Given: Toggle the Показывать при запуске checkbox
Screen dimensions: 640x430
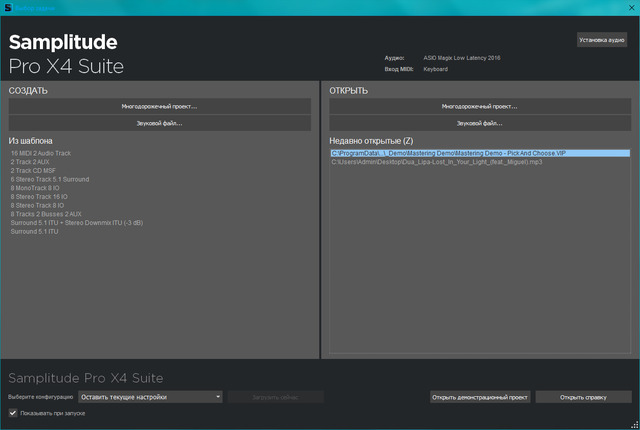Looking at the screenshot, I should (13, 413).
